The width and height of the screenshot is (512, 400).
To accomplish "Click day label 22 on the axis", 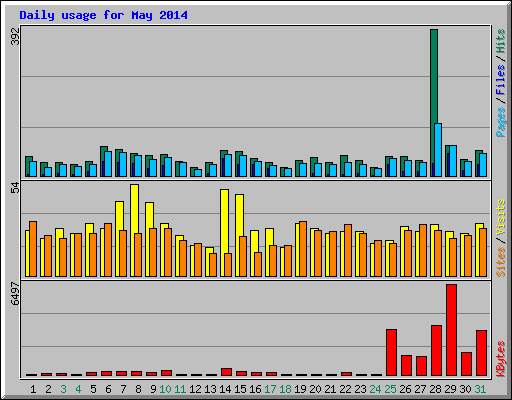I will pyautogui.click(x=345, y=389).
